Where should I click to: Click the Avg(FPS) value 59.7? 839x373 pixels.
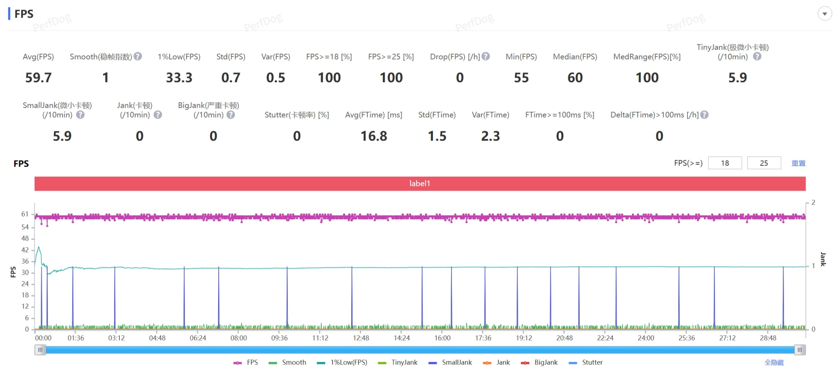coord(39,78)
